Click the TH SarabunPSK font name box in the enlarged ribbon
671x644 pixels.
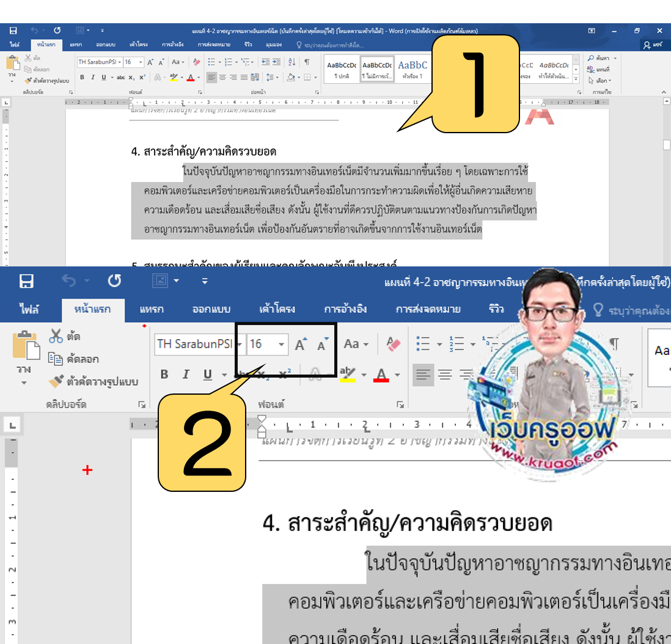(194, 345)
